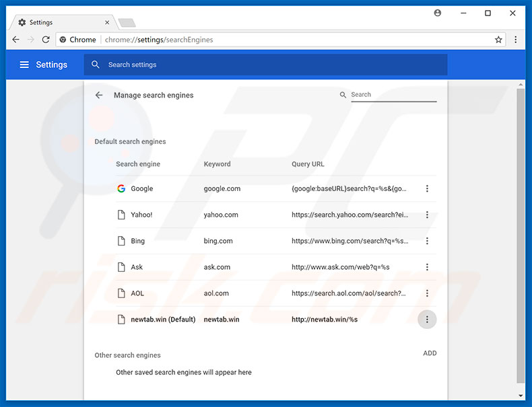Screen dimensions: 532x407
Task: Click the Ask page icon
Action: point(121,267)
